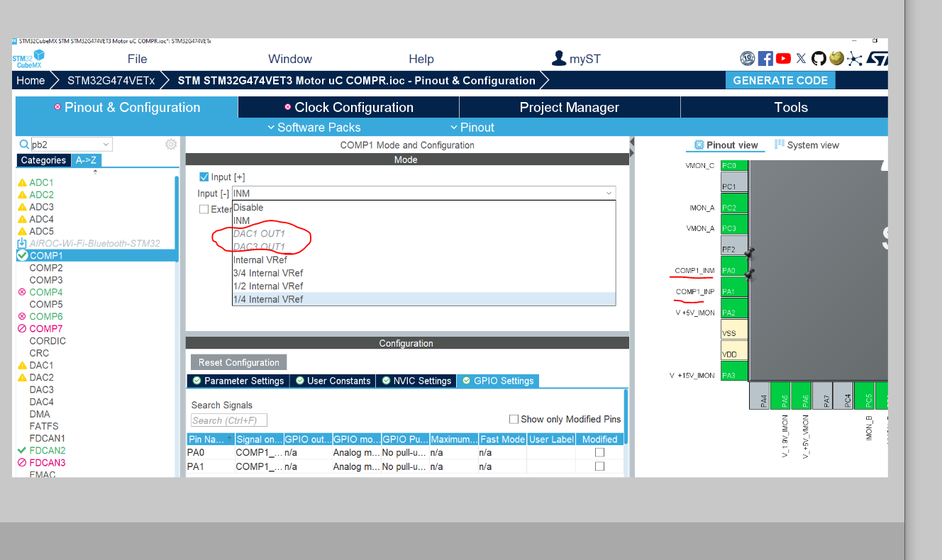Check the Modified checkbox for PA0
The width and height of the screenshot is (942, 560).
pyautogui.click(x=599, y=452)
